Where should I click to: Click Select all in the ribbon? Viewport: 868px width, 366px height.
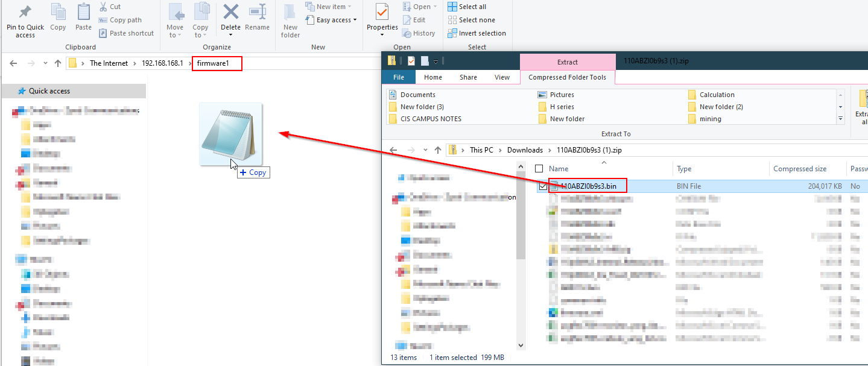tap(467, 7)
